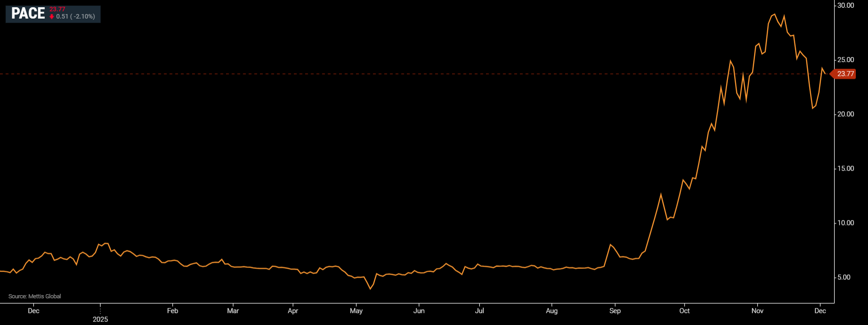
Task: Select the Feb label on time axis
Action: (x=172, y=311)
